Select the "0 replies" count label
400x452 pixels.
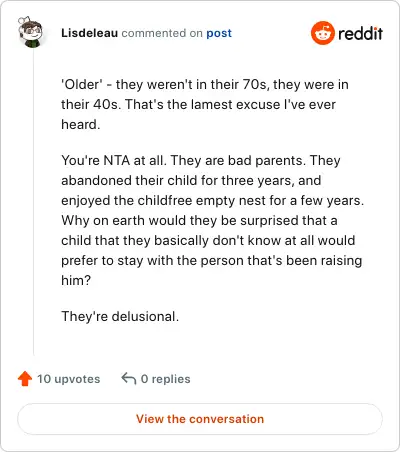165,379
